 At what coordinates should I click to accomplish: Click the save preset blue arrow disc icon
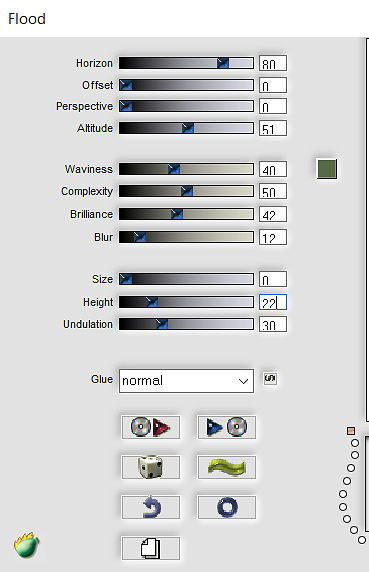[x=226, y=427]
